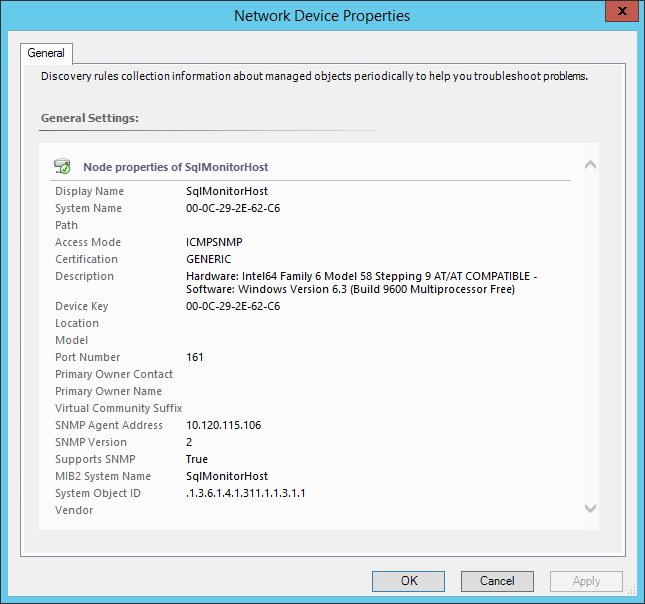The width and height of the screenshot is (645, 604).
Task: Click the Location label
Action: (x=77, y=323)
